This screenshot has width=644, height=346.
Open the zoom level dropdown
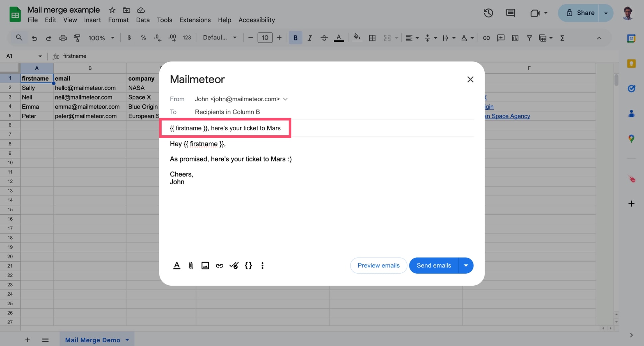click(101, 38)
